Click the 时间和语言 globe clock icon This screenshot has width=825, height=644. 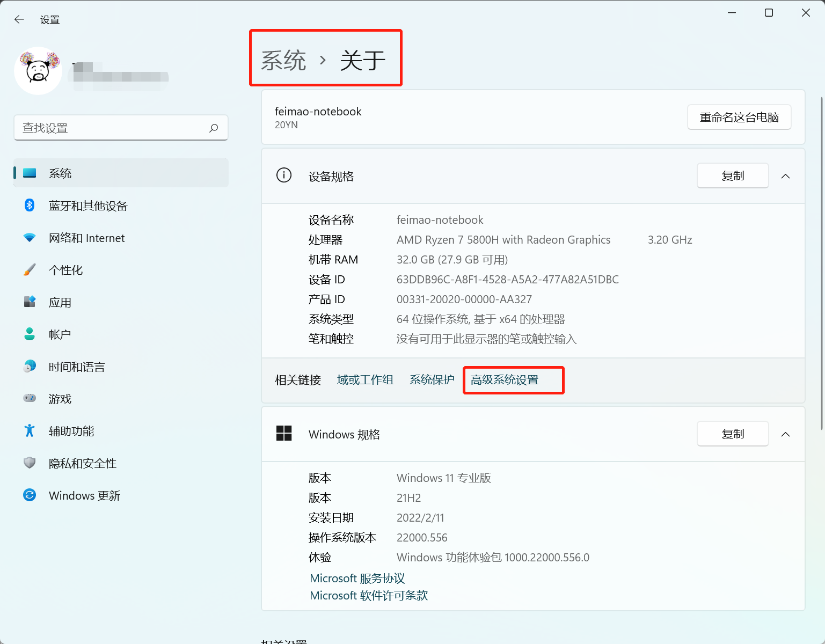pyautogui.click(x=30, y=366)
